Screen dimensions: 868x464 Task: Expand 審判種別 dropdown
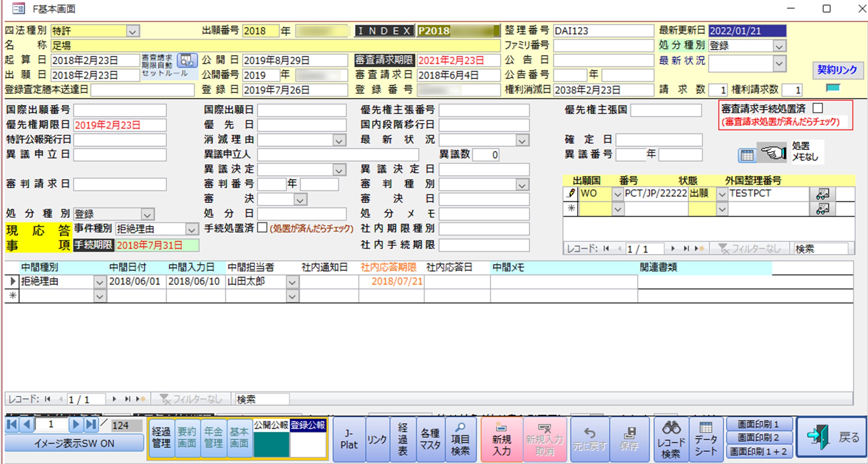coord(522,185)
